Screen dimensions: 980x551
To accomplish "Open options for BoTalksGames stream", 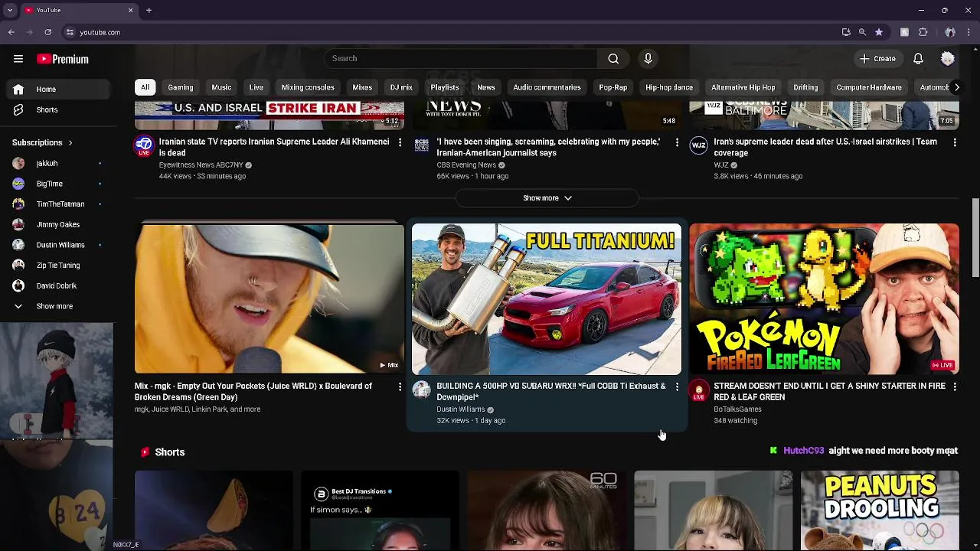I will (x=954, y=386).
